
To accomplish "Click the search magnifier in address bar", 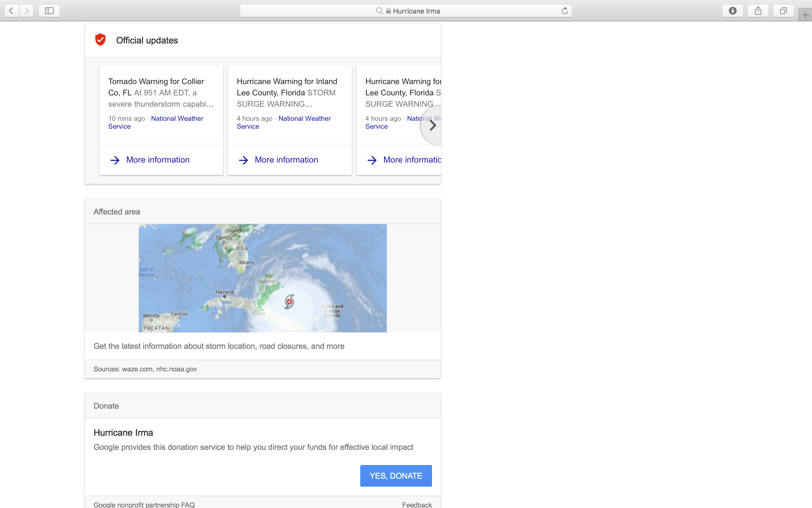I will [x=379, y=11].
